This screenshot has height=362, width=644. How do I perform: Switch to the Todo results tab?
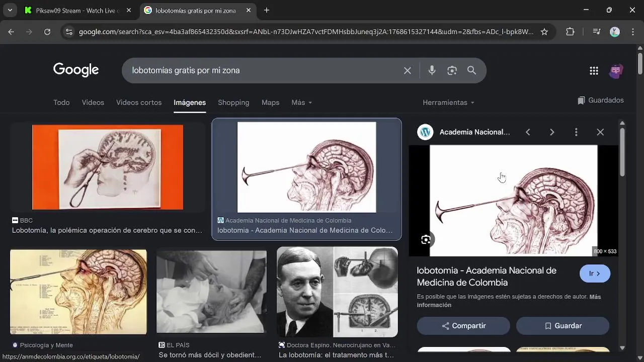click(61, 103)
